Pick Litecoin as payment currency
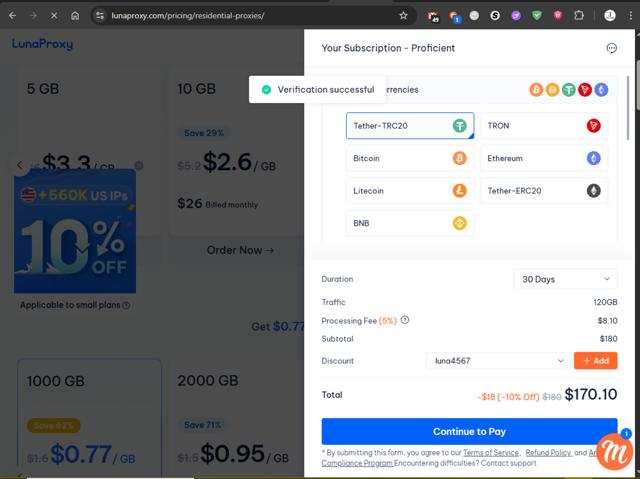This screenshot has width=640, height=479. click(410, 191)
